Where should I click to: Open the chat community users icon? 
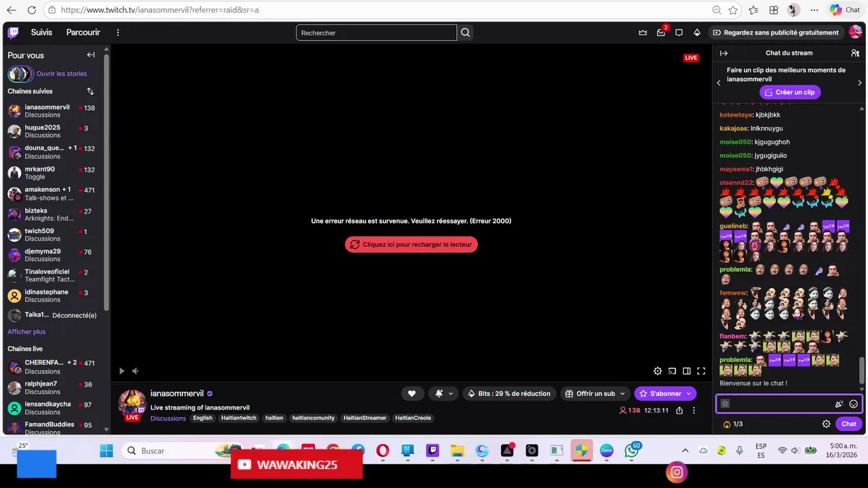tap(855, 53)
